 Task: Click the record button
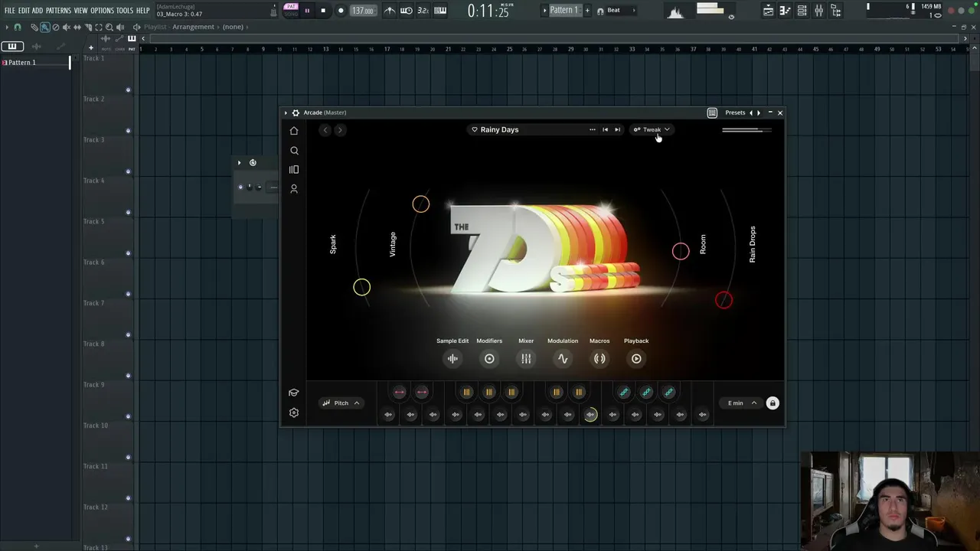pos(341,11)
